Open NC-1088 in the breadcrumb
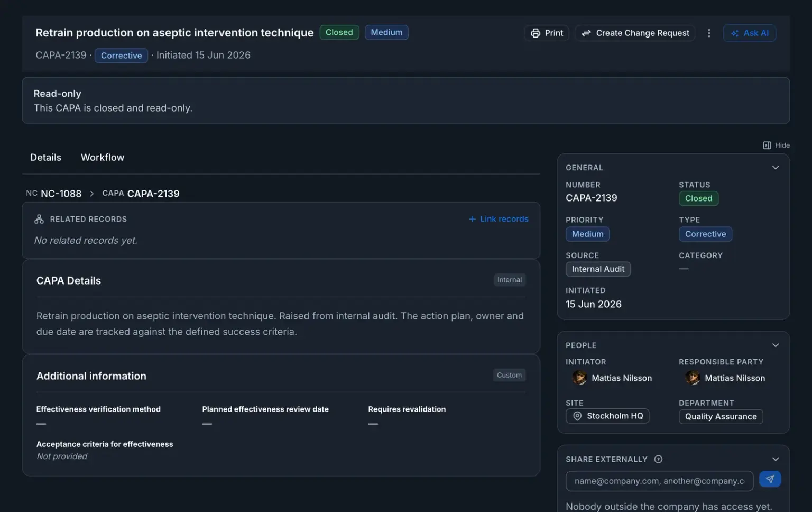Image resolution: width=812 pixels, height=512 pixels. [x=61, y=194]
